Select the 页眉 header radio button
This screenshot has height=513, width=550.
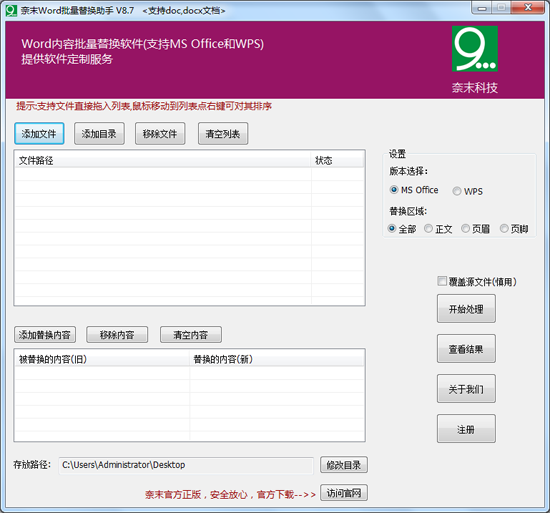(x=465, y=229)
